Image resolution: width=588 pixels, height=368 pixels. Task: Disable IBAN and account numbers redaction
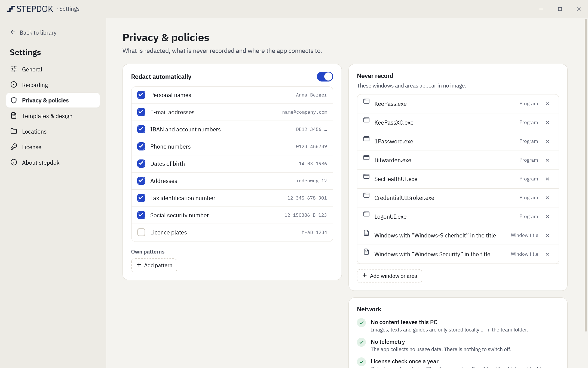point(141,129)
